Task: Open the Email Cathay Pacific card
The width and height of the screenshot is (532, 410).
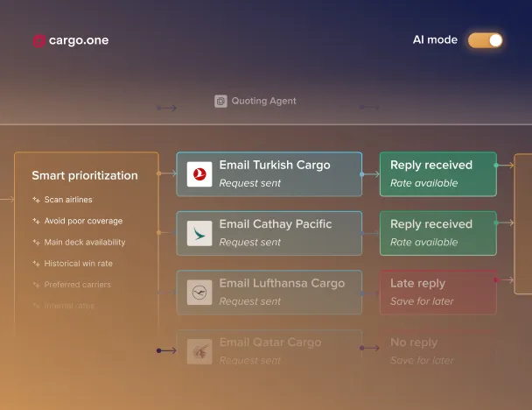Action: pos(269,233)
